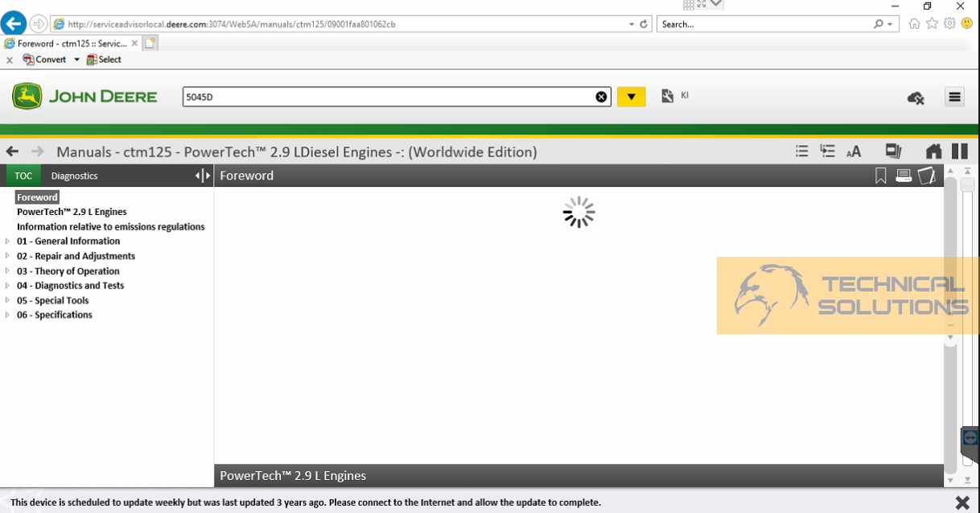Viewport: 980px width, 513px height.
Task: Switch to the Diagnostics tab
Action: (74, 176)
